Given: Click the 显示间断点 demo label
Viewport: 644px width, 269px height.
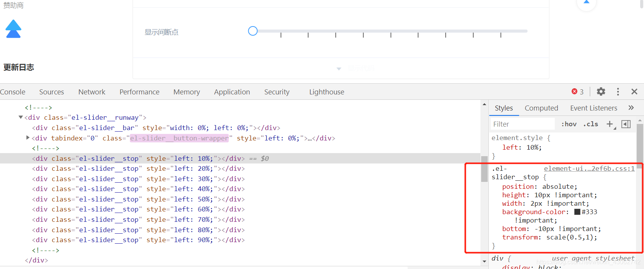Looking at the screenshot, I should coord(161,32).
